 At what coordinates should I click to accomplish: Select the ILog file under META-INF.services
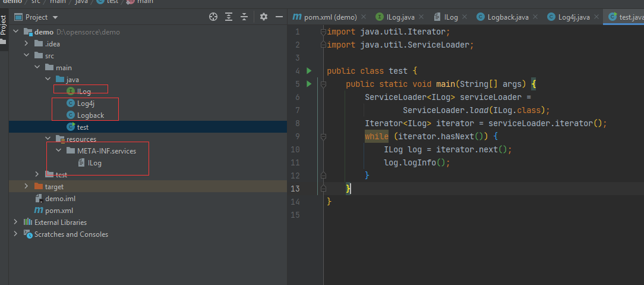pyautogui.click(x=94, y=163)
